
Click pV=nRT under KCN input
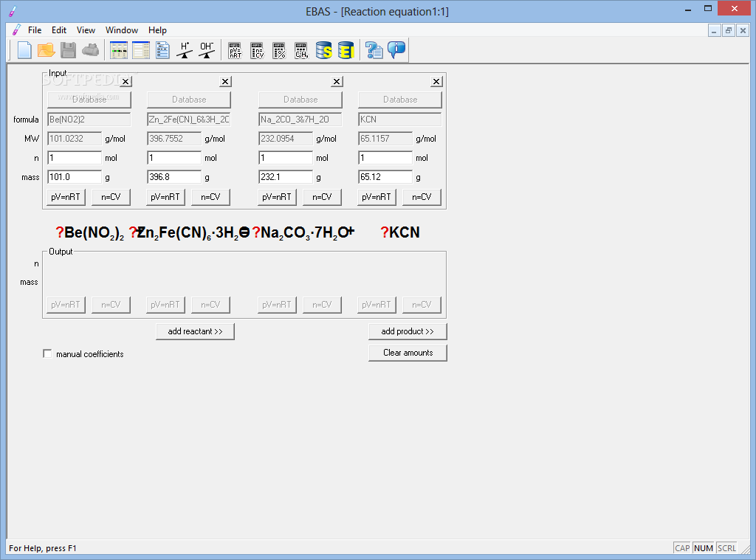pos(377,197)
